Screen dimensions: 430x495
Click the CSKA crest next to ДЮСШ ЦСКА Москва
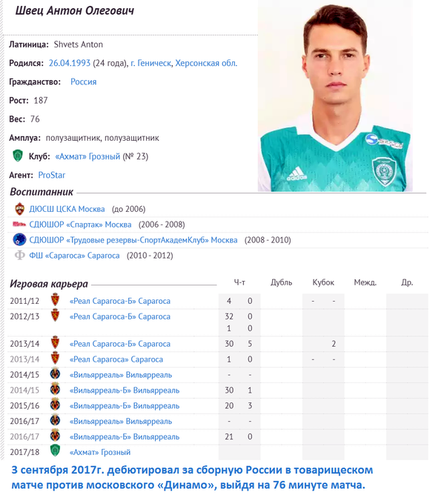click(x=20, y=209)
